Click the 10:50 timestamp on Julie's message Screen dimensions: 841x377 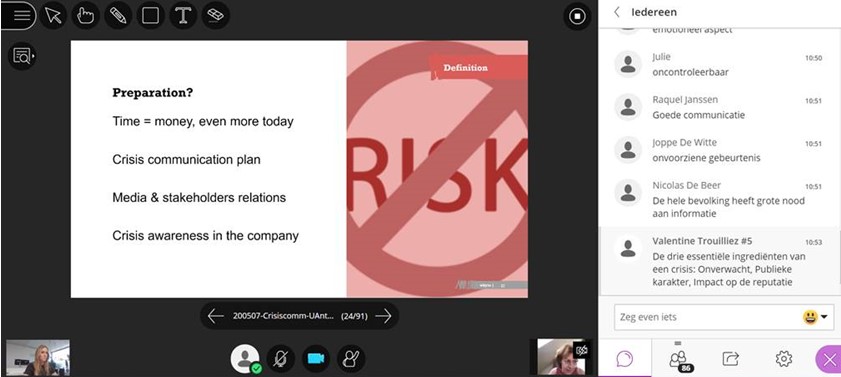tap(813, 58)
